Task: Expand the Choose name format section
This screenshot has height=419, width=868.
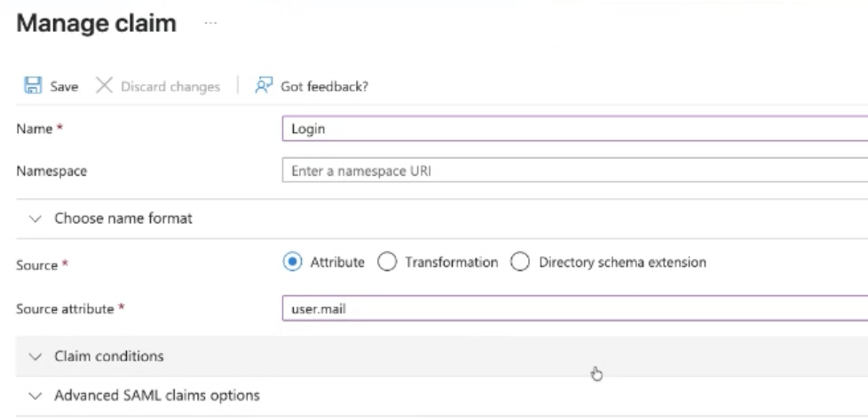Action: coord(123,218)
